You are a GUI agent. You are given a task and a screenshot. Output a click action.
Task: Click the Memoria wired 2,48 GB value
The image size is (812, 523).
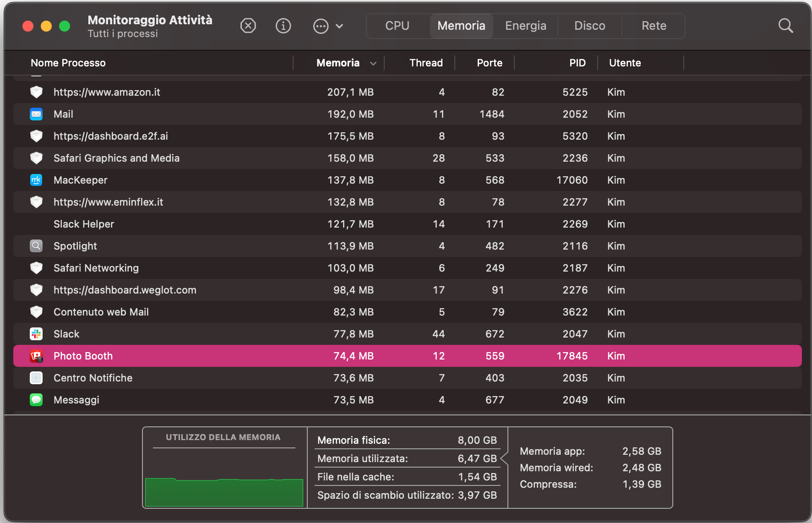(642, 468)
